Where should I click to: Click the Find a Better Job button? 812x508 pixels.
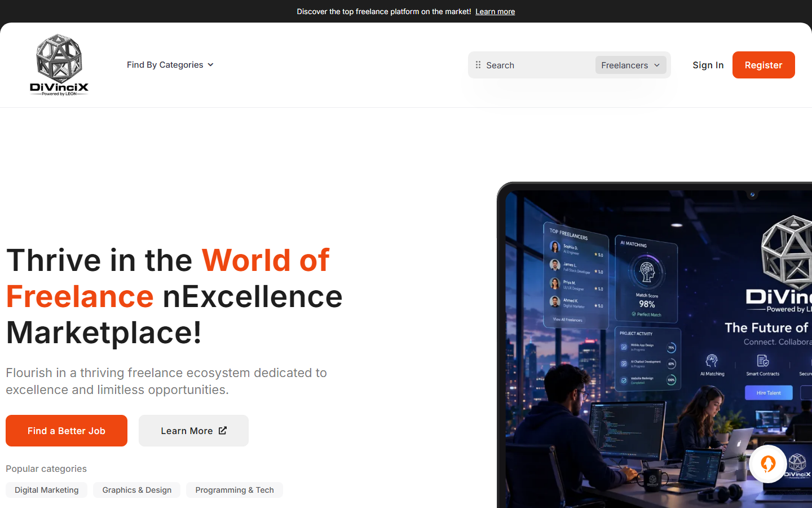(67, 431)
